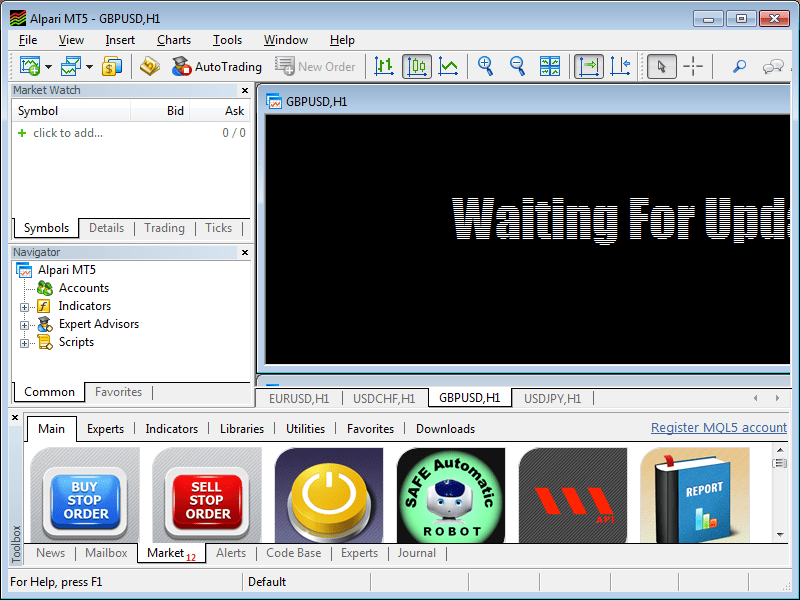Open the Code Base toolbox tab
The width and height of the screenshot is (800, 600).
point(293,553)
